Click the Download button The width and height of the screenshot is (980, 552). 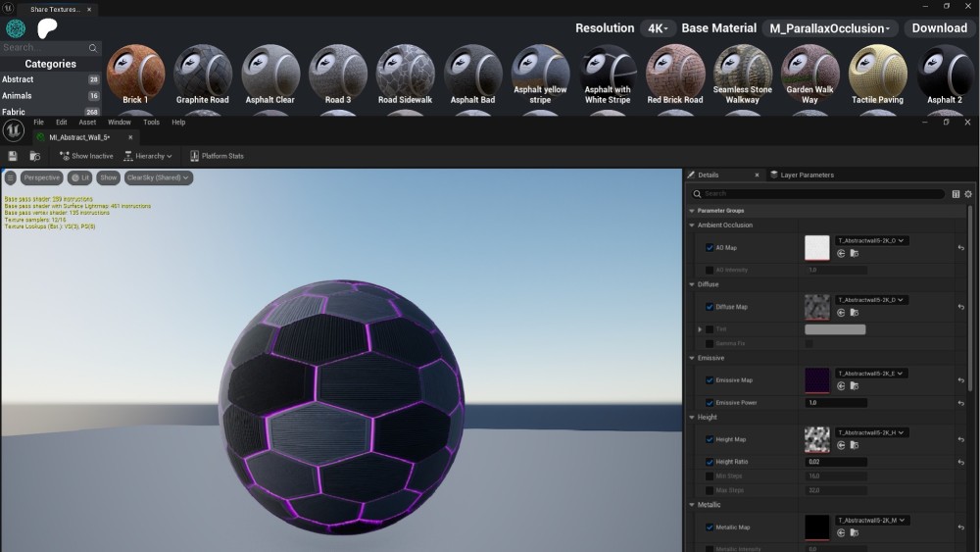[x=939, y=28]
